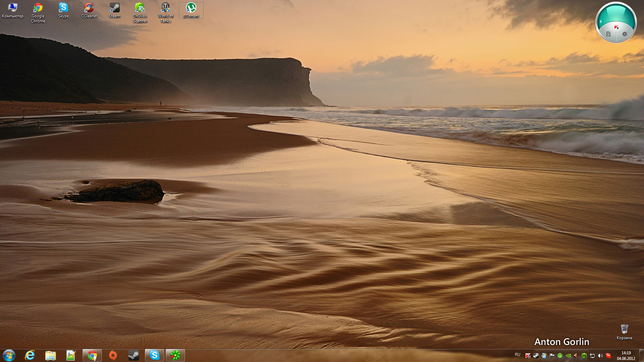Switch to the ICQ taskbar window
This screenshot has height=362, width=644.
point(175,355)
